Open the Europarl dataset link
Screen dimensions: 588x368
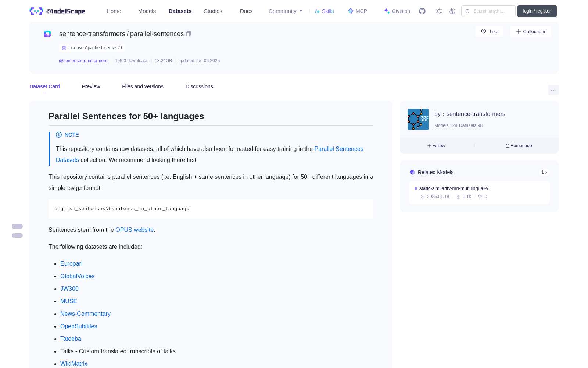(x=71, y=263)
